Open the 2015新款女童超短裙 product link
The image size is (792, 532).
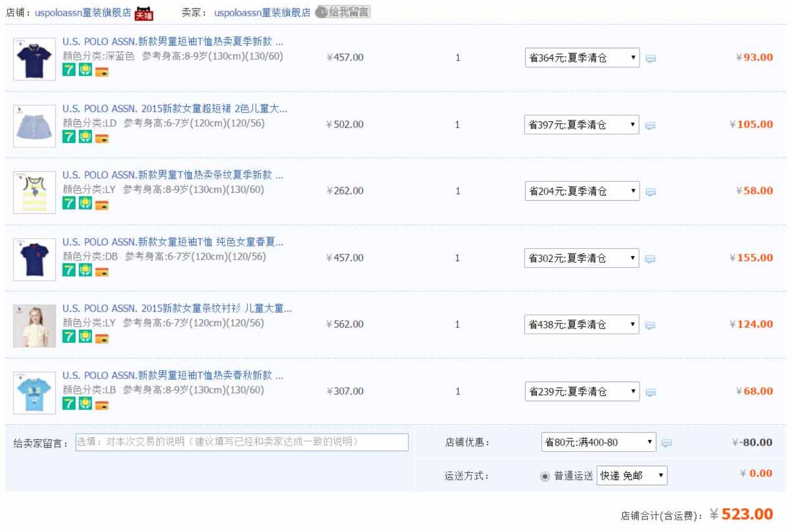(x=175, y=109)
